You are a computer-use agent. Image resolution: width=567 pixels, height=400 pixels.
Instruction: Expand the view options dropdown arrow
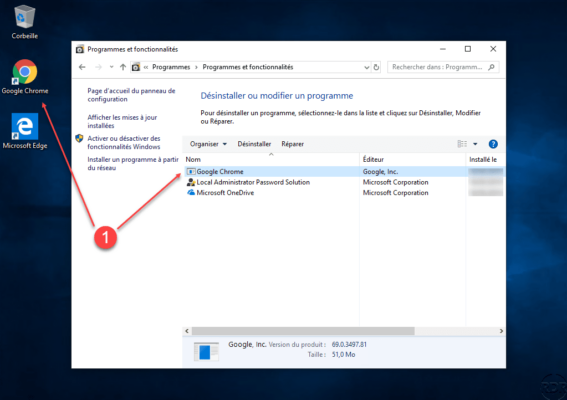(x=475, y=144)
